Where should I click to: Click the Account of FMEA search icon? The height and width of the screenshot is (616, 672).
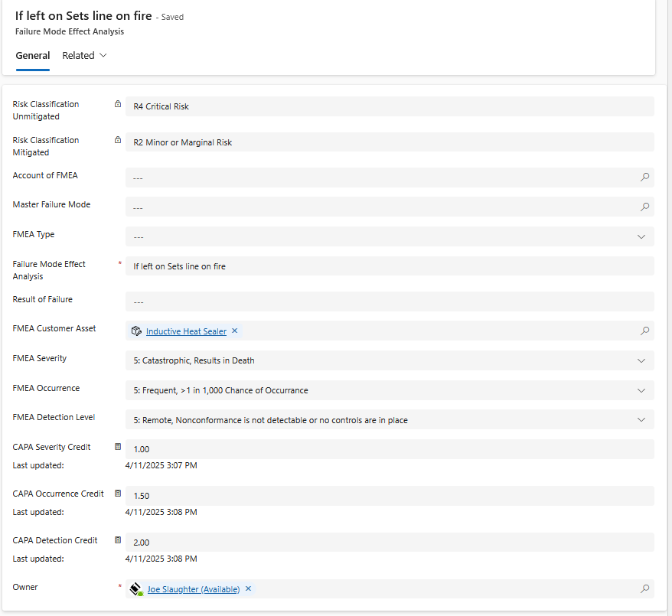(x=644, y=178)
